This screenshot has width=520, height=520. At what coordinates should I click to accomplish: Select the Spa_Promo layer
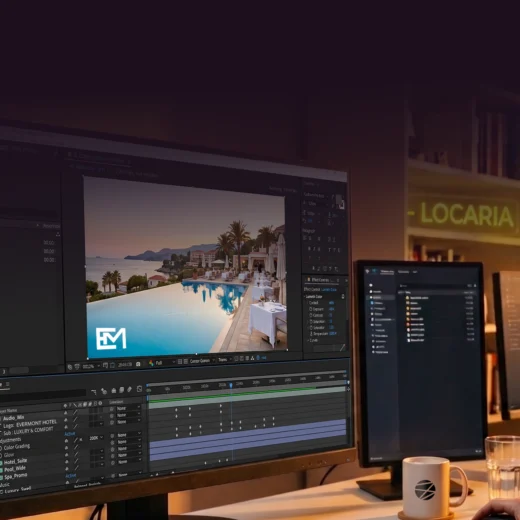pyautogui.click(x=16, y=476)
